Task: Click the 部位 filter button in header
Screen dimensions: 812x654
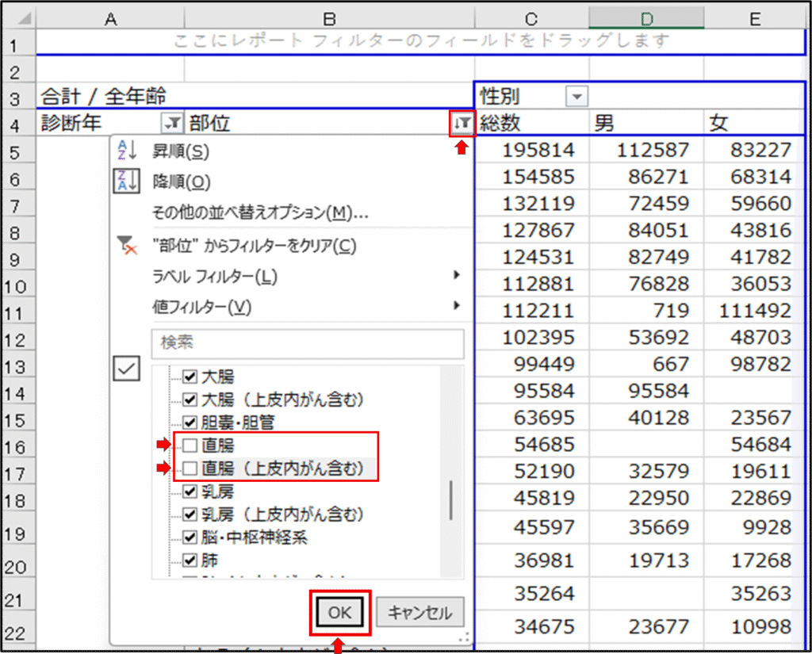Action: pyautogui.click(x=462, y=123)
